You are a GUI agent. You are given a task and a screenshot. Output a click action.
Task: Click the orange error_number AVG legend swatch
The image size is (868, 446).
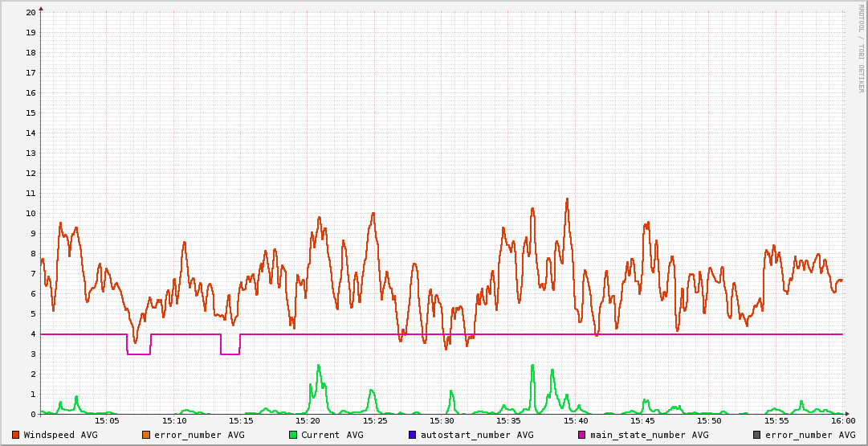[x=146, y=435]
